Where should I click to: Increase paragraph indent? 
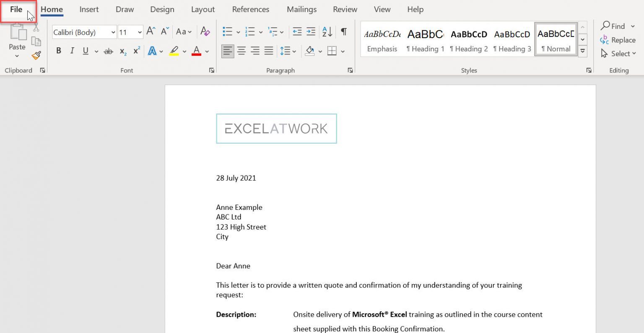[x=311, y=31]
